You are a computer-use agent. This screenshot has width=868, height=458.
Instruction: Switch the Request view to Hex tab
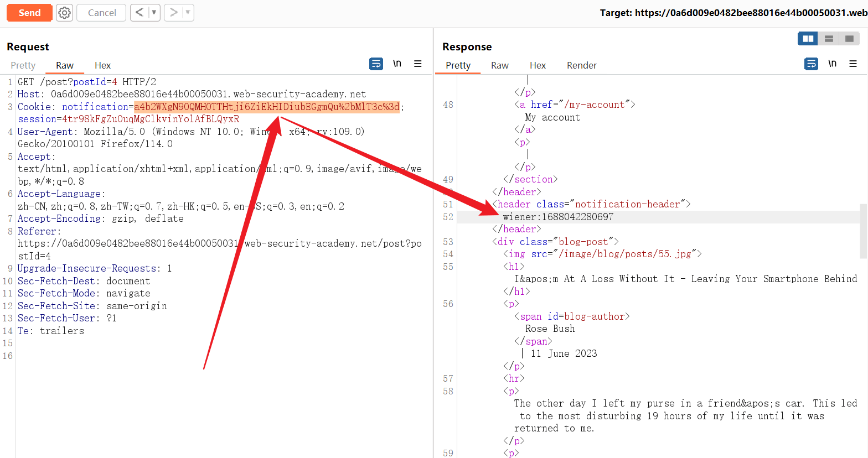point(102,65)
